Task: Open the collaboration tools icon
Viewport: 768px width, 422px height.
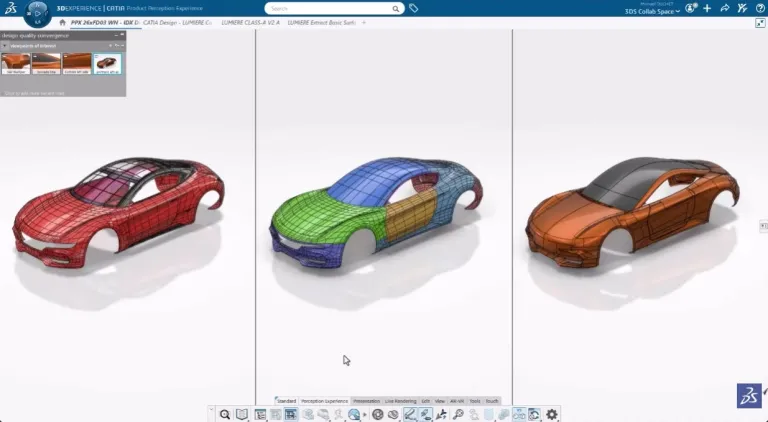Action: coord(743,8)
